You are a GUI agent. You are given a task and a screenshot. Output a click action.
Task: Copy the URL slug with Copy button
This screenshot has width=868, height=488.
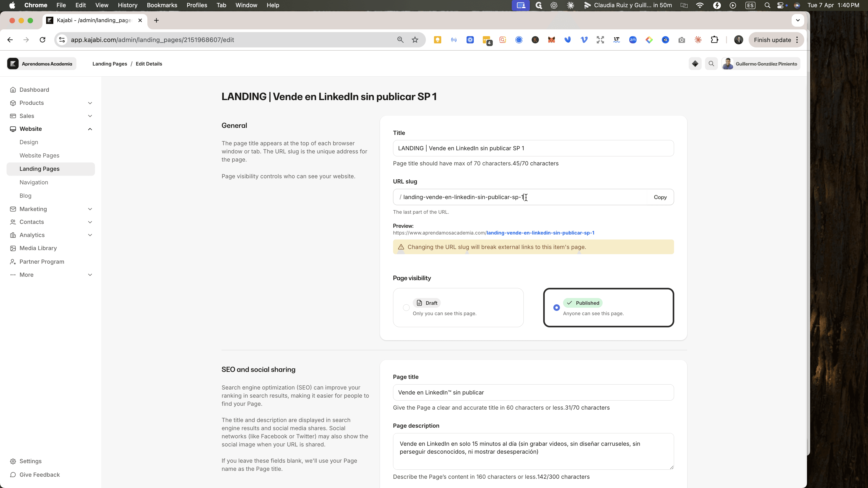click(660, 197)
